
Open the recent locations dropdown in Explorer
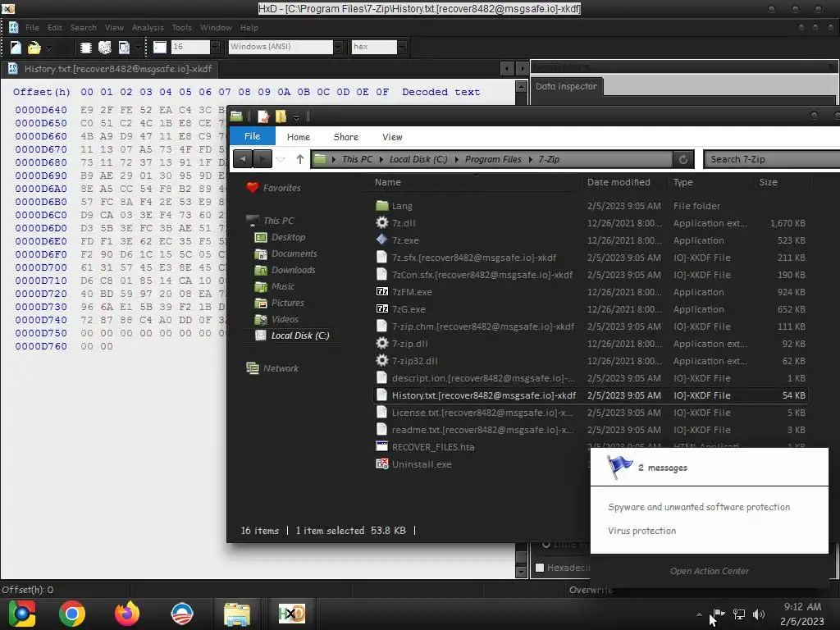pos(281,159)
